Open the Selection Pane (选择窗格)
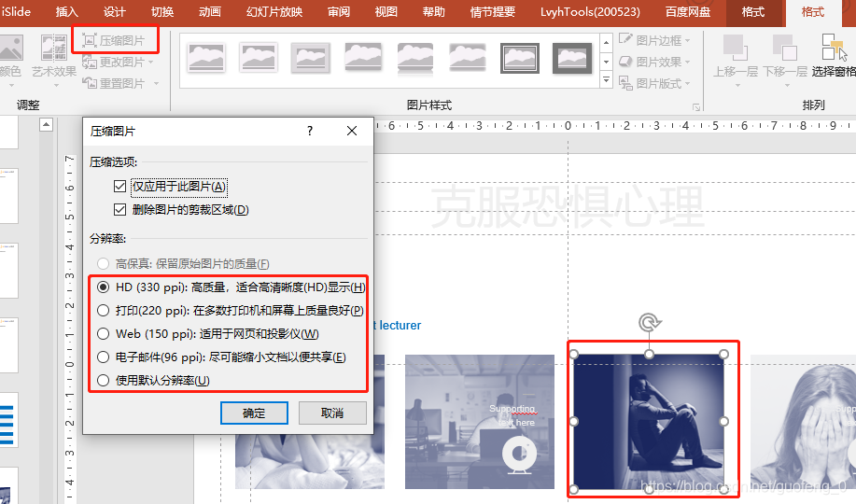The width and height of the screenshot is (856, 504). (835, 55)
